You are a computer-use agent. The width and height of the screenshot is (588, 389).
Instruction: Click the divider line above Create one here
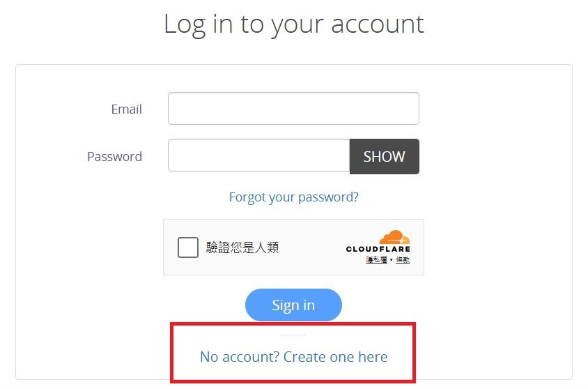click(x=293, y=335)
